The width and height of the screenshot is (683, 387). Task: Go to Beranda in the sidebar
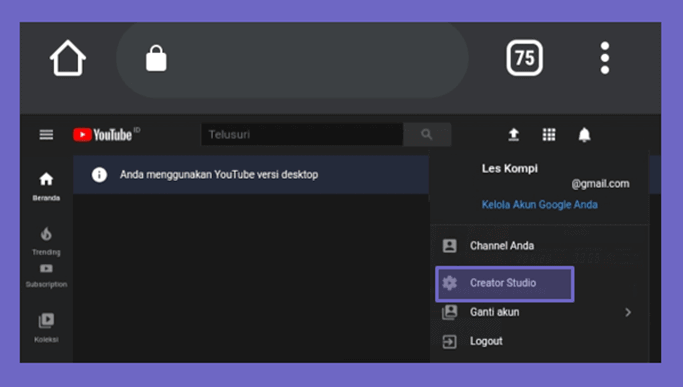click(x=46, y=187)
